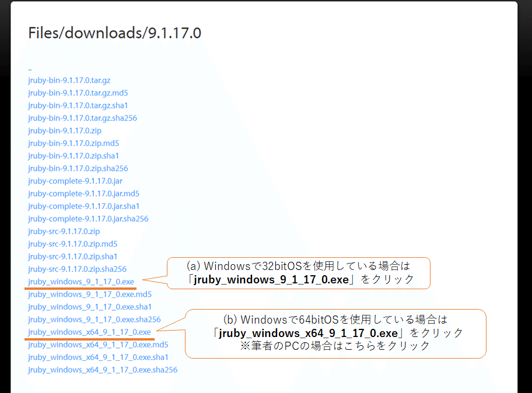Image resolution: width=532 pixels, height=393 pixels.
Task: Open jruby_windows_9_1_17_0.exe.sha1 link
Action: (x=90, y=307)
